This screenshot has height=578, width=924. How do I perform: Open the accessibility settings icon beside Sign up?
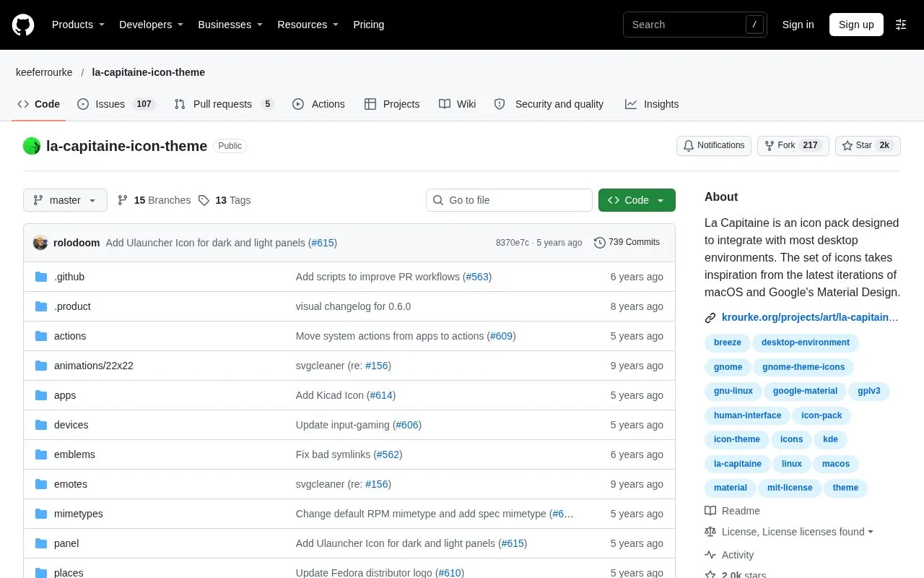tap(901, 25)
